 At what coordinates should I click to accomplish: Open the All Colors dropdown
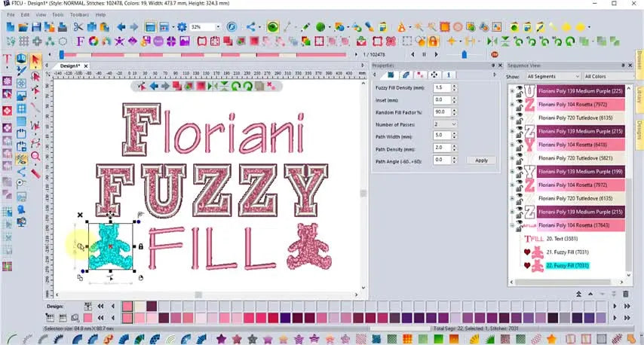point(608,76)
